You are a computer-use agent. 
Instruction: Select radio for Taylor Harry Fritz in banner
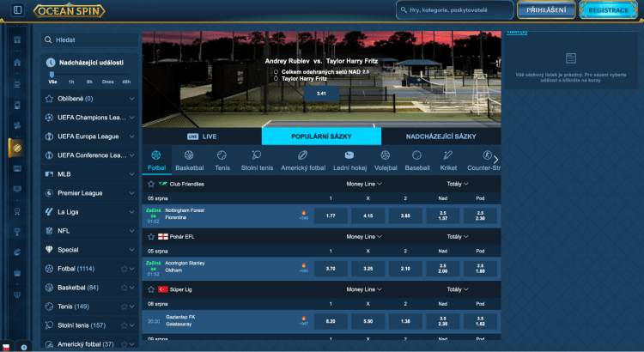coord(276,78)
